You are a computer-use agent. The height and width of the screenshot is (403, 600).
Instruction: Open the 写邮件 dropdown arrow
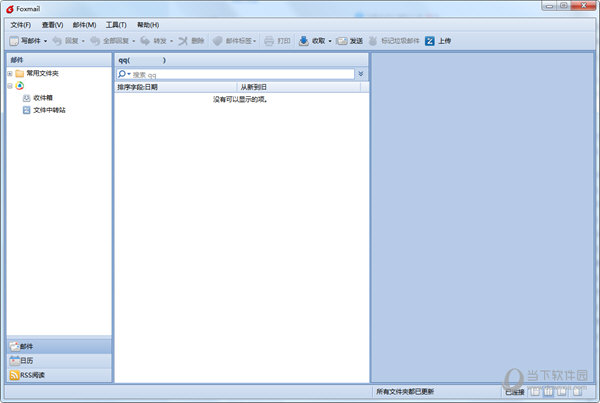[45, 41]
